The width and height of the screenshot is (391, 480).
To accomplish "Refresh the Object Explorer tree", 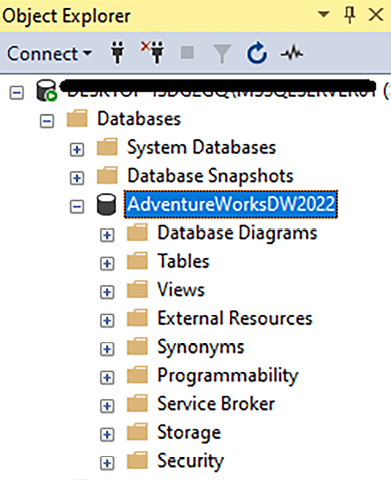I will (256, 53).
